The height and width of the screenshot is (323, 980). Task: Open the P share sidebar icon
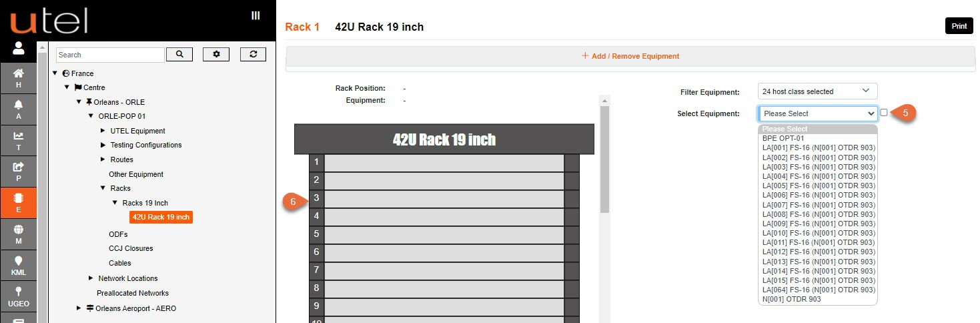coord(18,172)
